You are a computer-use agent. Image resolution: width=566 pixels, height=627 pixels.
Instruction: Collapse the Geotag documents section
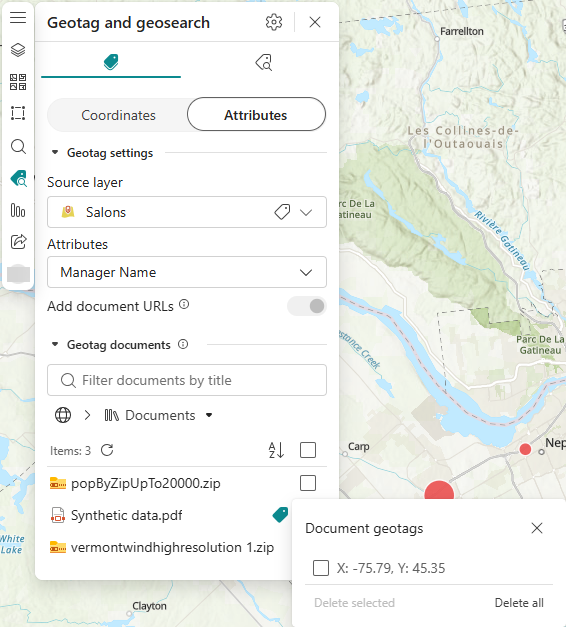pyautogui.click(x=55, y=344)
